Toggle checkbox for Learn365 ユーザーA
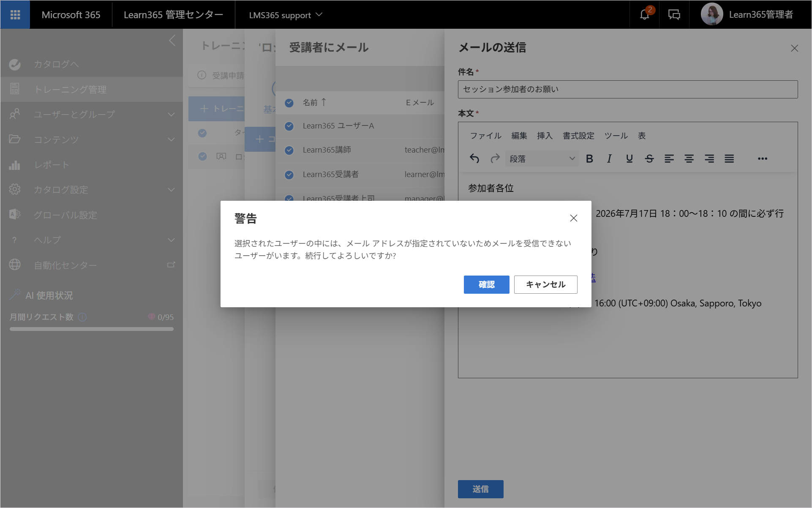Image resolution: width=812 pixels, height=508 pixels. click(289, 126)
